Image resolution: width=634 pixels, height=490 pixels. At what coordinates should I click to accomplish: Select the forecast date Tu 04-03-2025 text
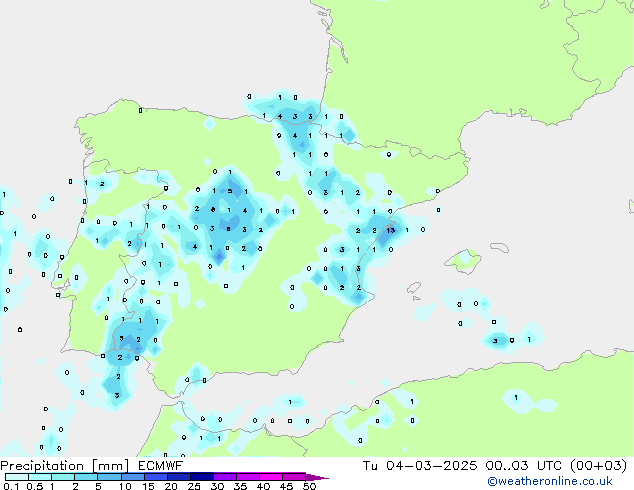pyautogui.click(x=448, y=465)
